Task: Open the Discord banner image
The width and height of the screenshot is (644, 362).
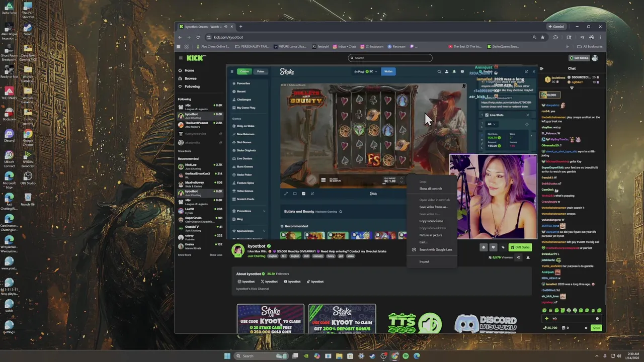Action: click(486, 323)
